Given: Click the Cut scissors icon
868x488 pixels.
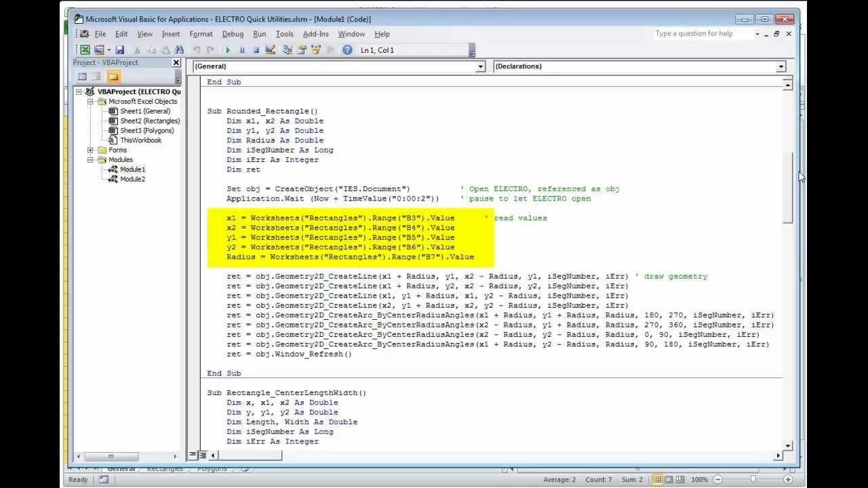Looking at the screenshot, I should [x=138, y=49].
